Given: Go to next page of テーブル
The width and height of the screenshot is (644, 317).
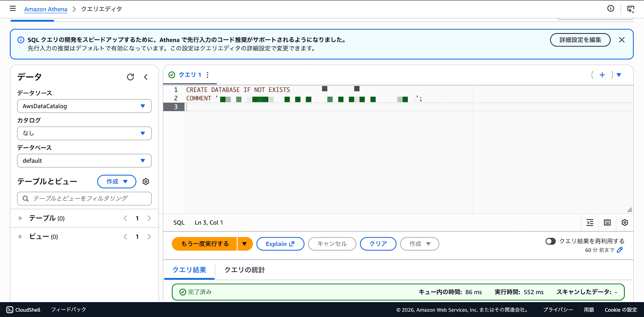Looking at the screenshot, I should pos(149,218).
